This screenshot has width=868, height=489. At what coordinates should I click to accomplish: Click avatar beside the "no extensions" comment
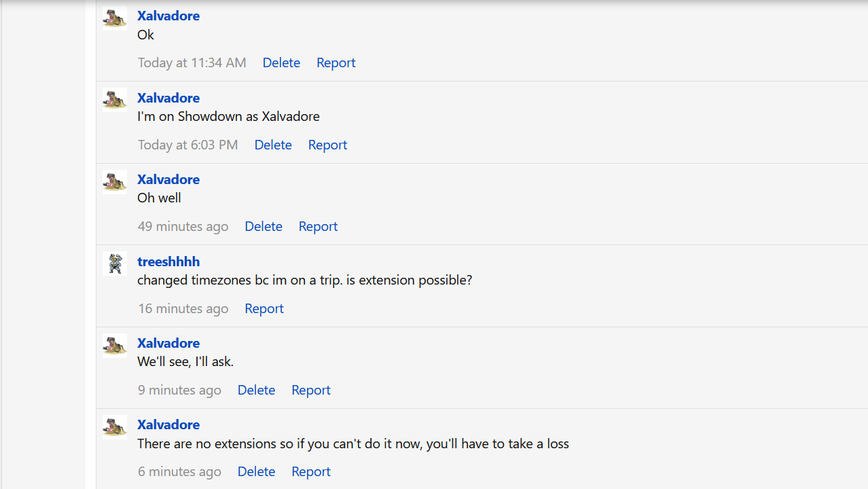tap(114, 427)
